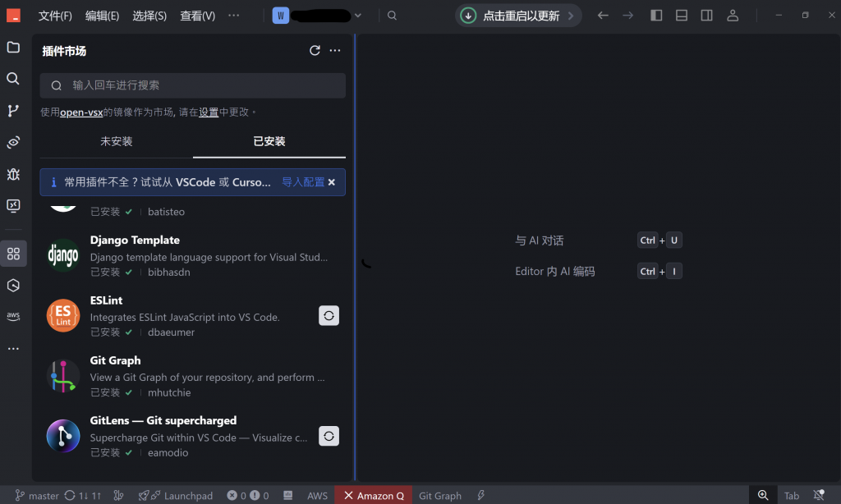Click the W workspace badge
The image size is (841, 504).
coord(281,16)
